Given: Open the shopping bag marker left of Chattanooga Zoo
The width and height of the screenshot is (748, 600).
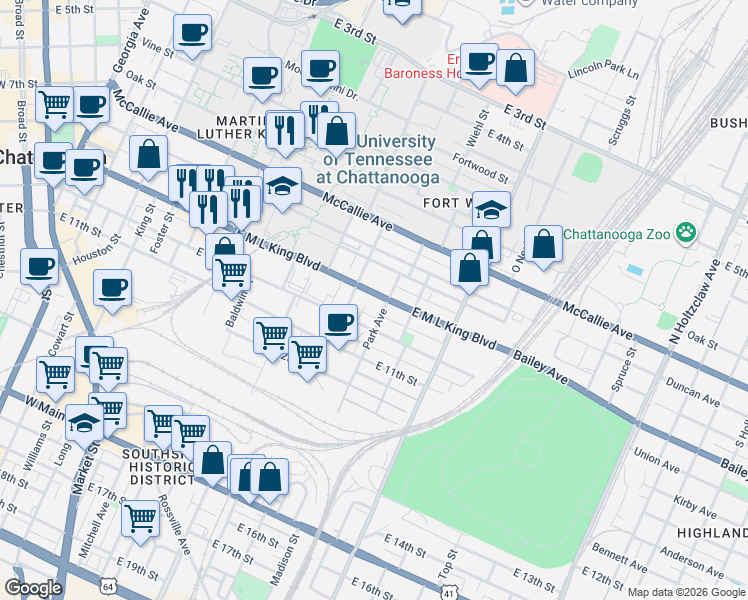Looking at the screenshot, I should (543, 246).
